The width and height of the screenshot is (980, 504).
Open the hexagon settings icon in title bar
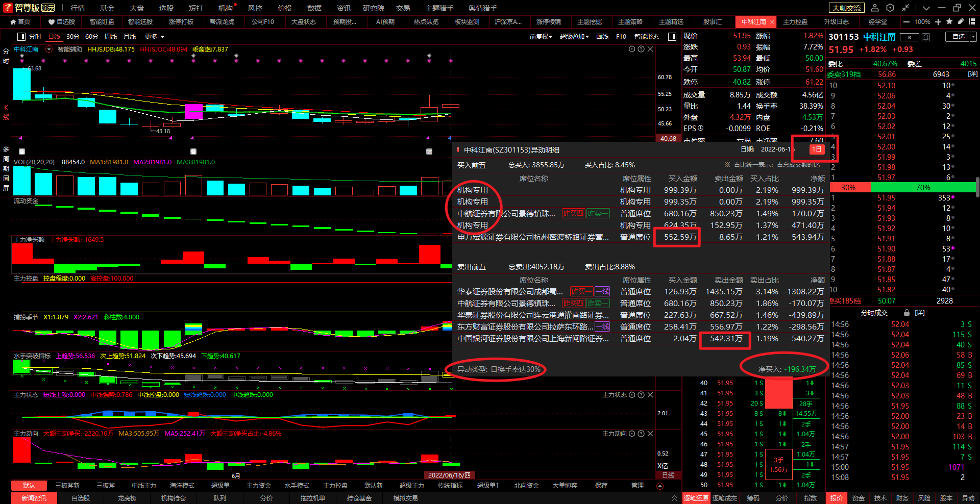890,8
